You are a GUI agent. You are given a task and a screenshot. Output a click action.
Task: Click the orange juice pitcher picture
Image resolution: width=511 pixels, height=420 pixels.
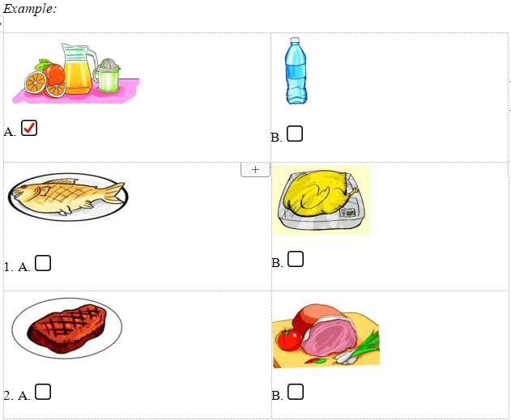tap(75, 71)
